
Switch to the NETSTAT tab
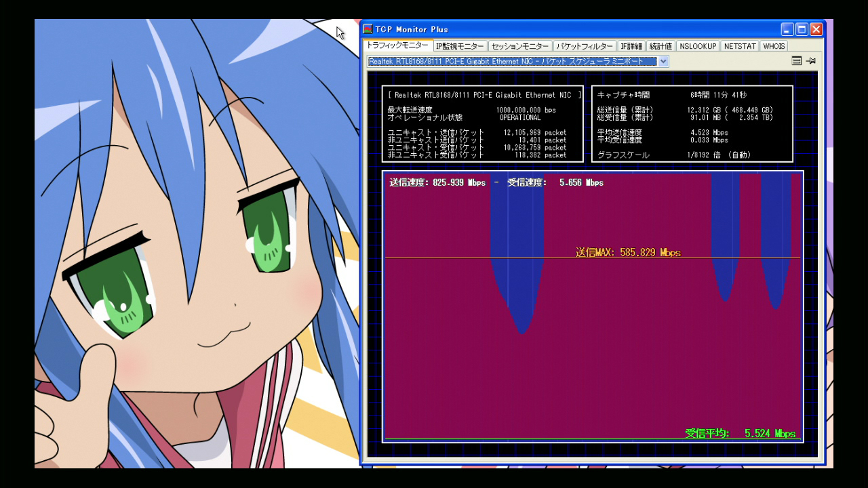tap(739, 46)
